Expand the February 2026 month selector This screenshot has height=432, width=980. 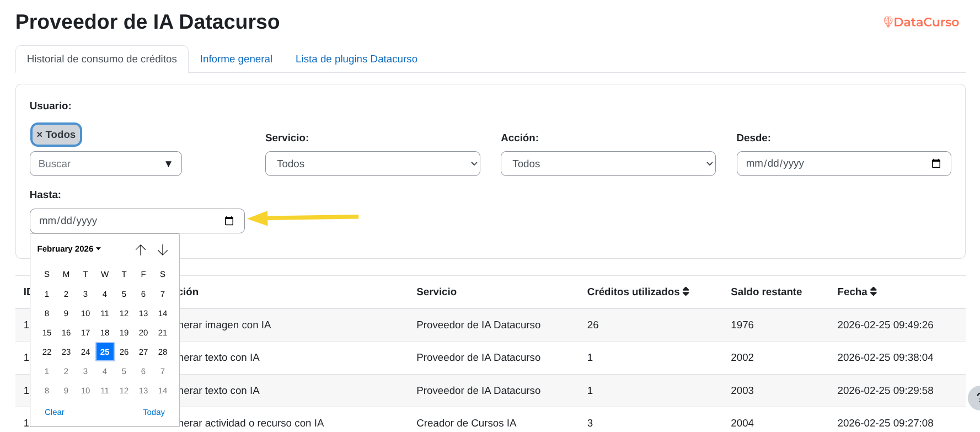click(x=69, y=249)
